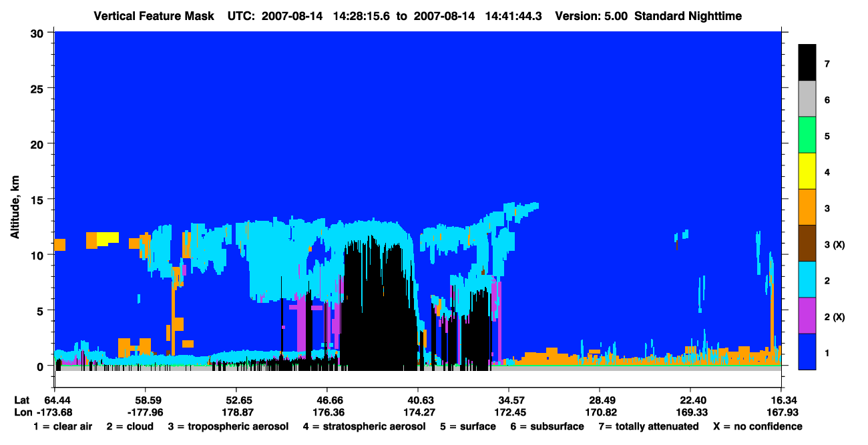Click latitude value '58.59'
Image resolution: width=868 pixels, height=445 pixels.
pos(146,400)
